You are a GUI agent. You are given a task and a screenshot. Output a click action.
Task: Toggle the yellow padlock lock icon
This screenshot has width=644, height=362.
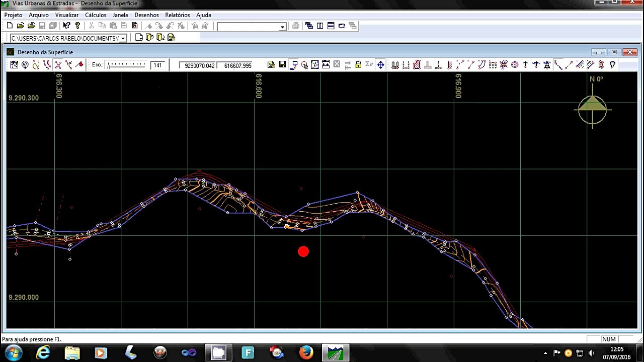pos(358,65)
